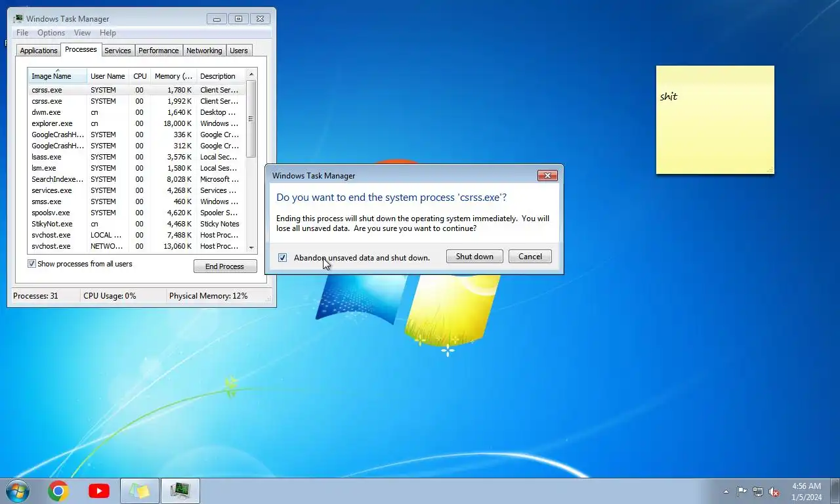Viewport: 840px width, 504px height.
Task: Click the Task Manager taskbar button
Action: [x=180, y=491]
